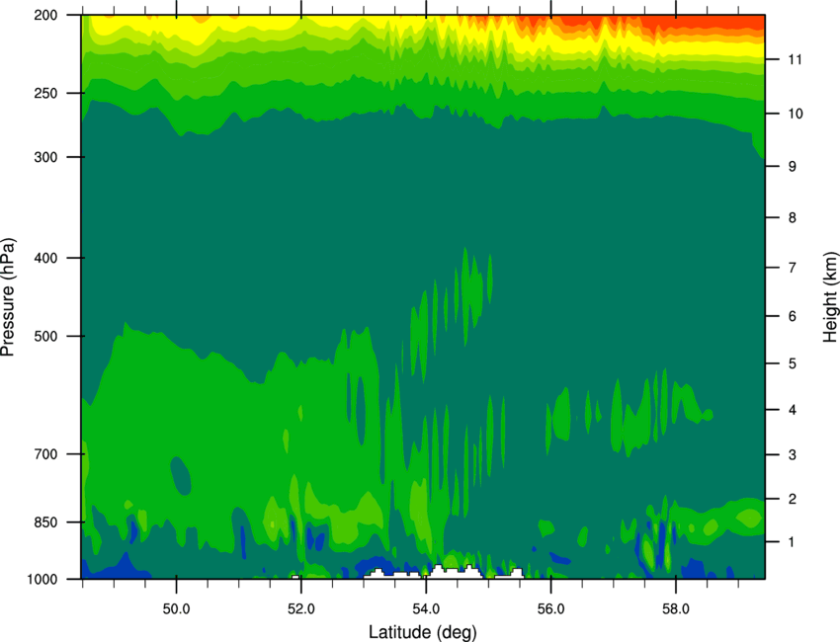840x642 pixels.
Task: Click the 9 km height tick label
Action: 793,167
